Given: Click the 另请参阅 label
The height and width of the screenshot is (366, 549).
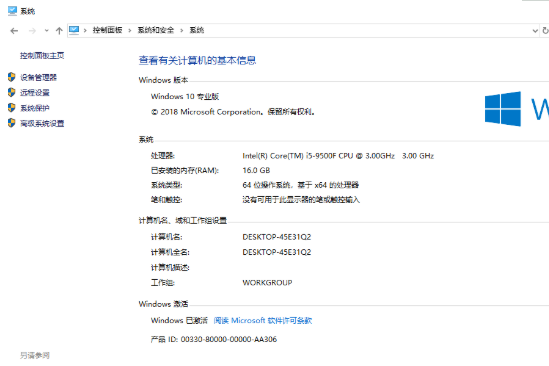Looking at the screenshot, I should [x=35, y=355].
